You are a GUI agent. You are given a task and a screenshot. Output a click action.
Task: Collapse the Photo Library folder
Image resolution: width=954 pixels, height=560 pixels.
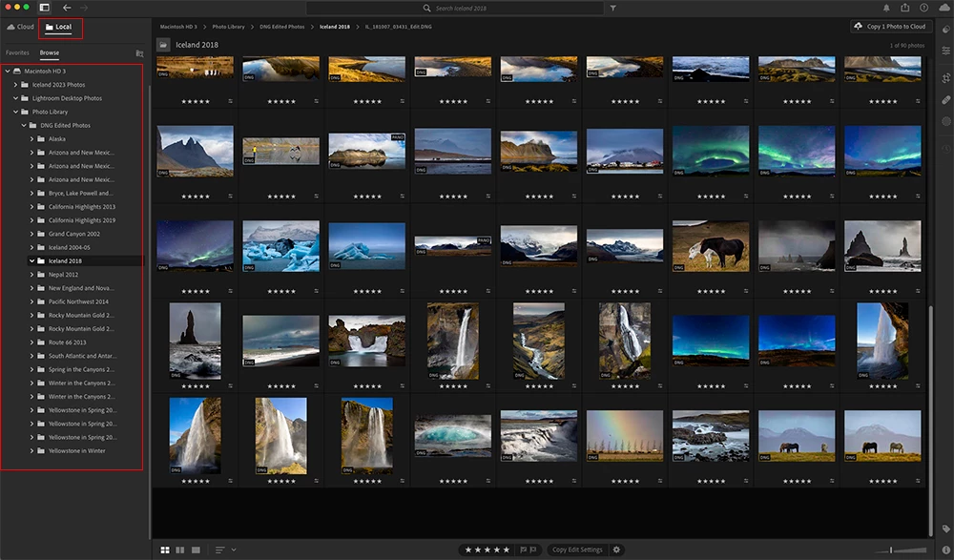click(x=16, y=112)
